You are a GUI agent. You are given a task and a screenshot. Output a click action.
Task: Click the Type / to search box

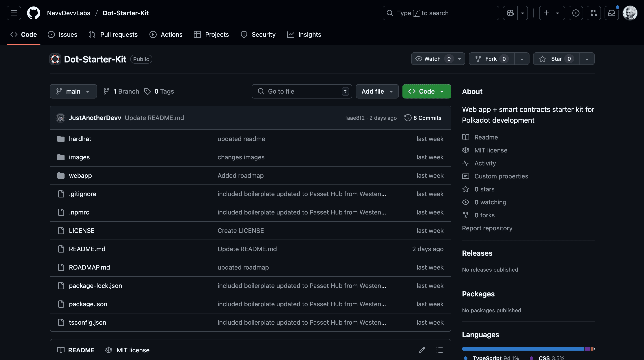(441, 13)
